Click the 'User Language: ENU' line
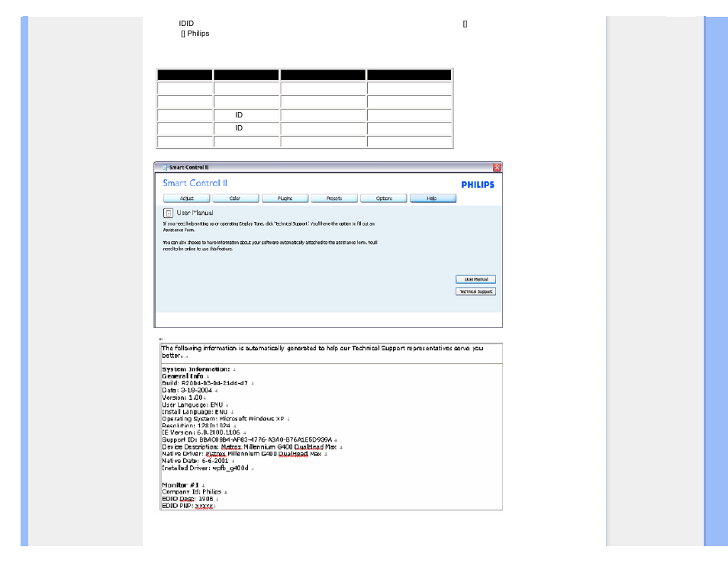Screen dimensions: 728x563 tap(192, 405)
